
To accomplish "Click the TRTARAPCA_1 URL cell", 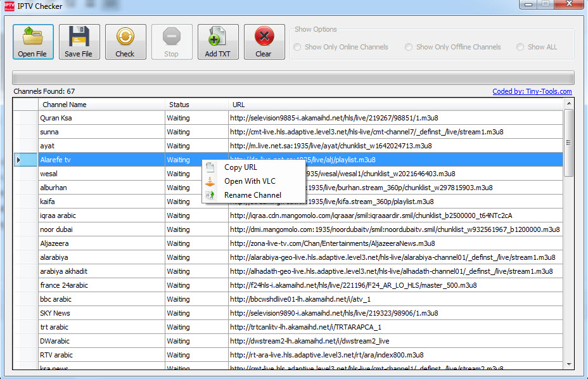I will point(395,327).
